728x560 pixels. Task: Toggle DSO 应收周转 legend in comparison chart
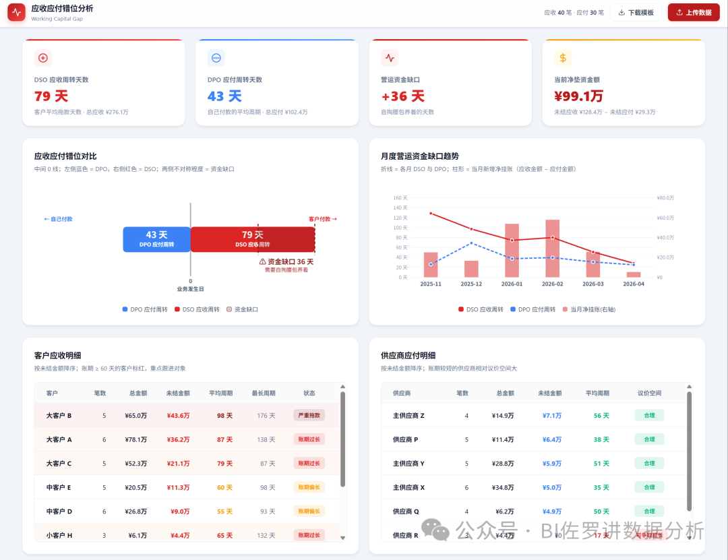tap(197, 310)
